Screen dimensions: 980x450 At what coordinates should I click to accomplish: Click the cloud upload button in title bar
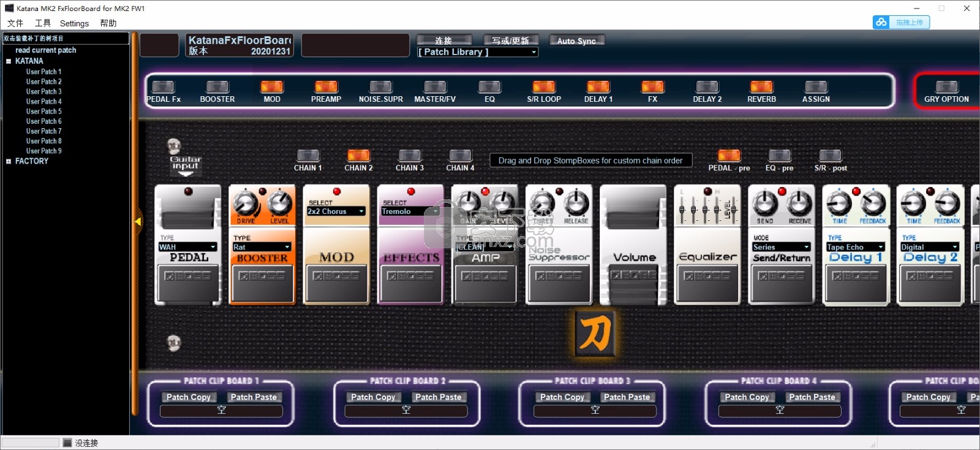pyautogui.click(x=902, y=22)
